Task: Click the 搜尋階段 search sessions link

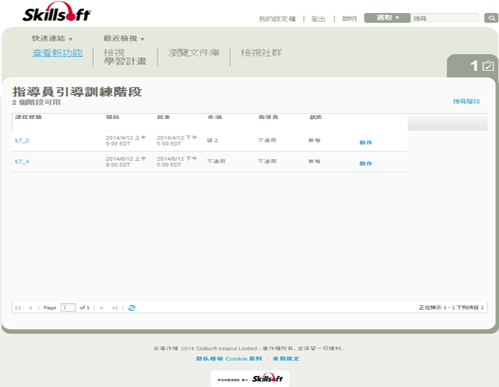Action: pos(466,101)
